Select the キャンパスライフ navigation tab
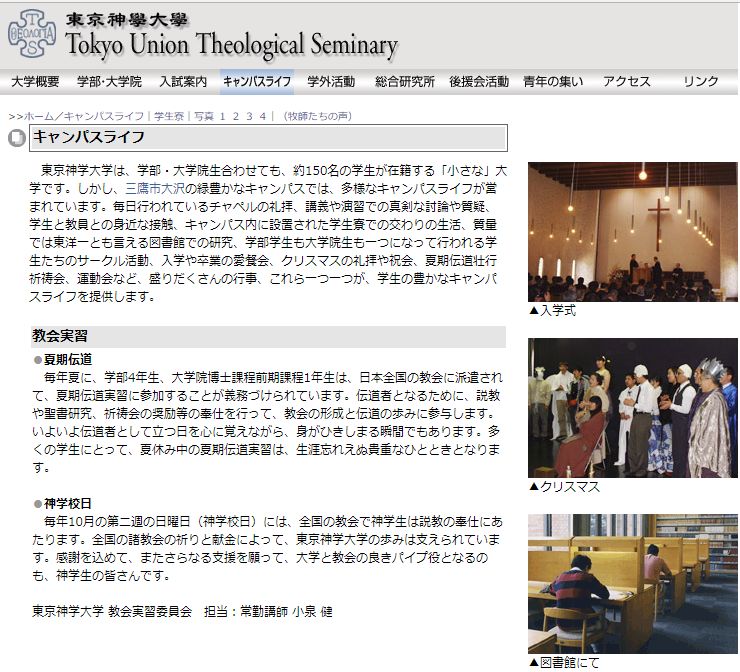 (257, 82)
